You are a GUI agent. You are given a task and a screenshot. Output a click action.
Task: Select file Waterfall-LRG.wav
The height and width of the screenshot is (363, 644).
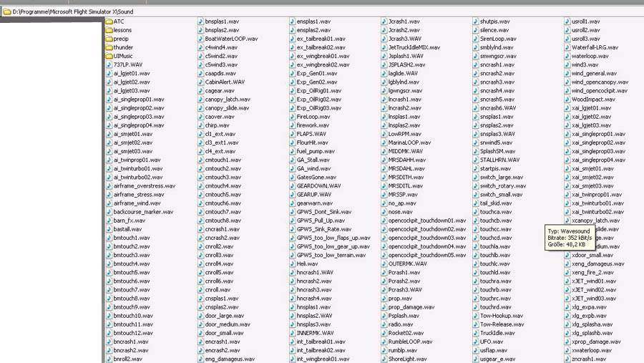click(595, 47)
